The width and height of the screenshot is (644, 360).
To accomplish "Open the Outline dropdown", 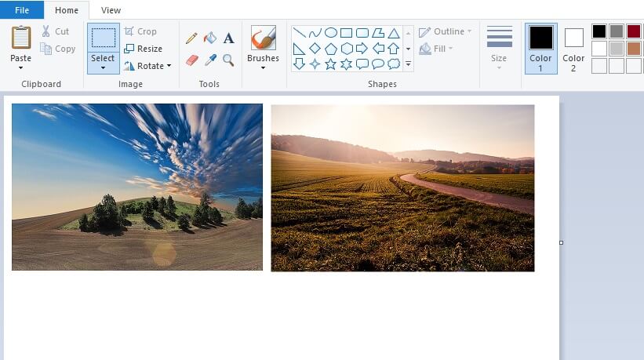I will pyautogui.click(x=446, y=31).
